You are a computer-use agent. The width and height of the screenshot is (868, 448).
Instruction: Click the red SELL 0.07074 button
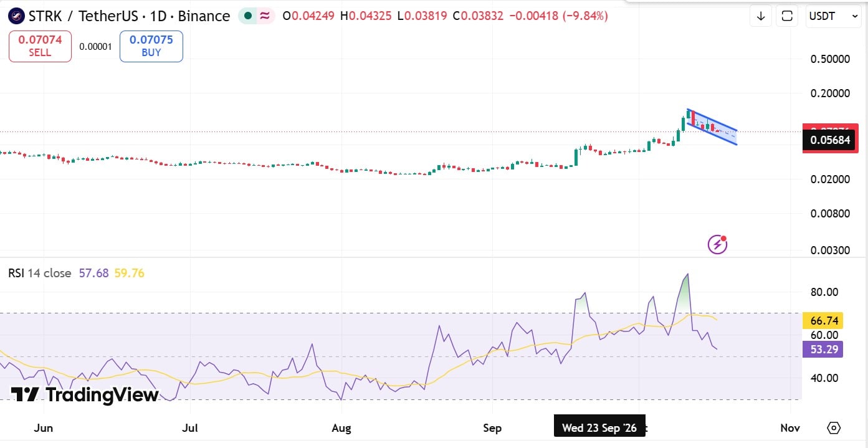click(40, 46)
